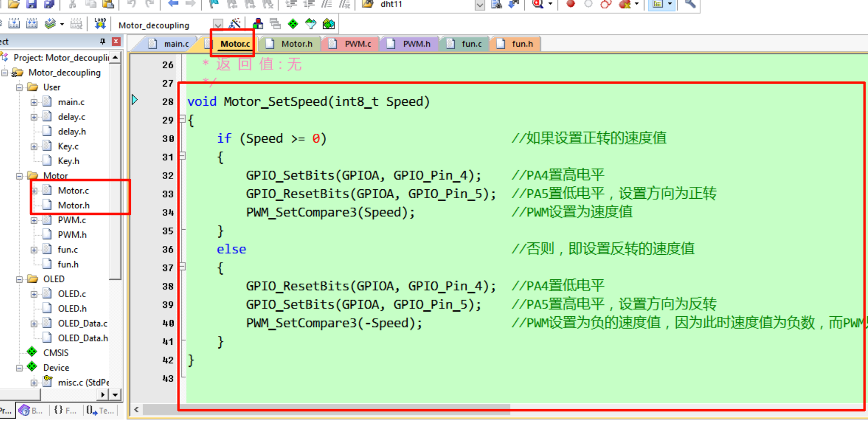Insert a bookmark with the flag icon
868x421 pixels.
(214, 4)
